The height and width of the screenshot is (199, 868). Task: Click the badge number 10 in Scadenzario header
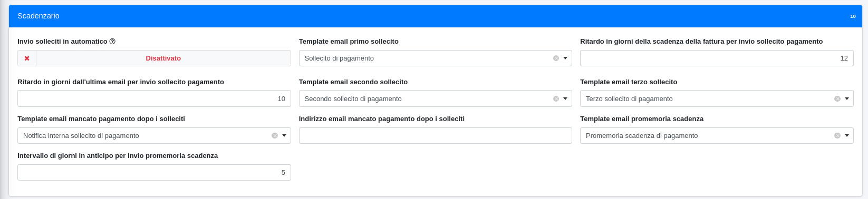click(x=853, y=16)
